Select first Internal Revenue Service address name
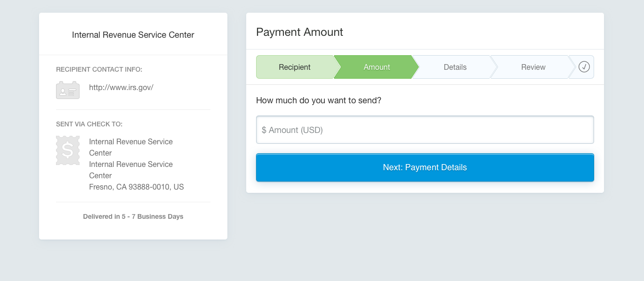This screenshot has height=281, width=644. point(131,147)
